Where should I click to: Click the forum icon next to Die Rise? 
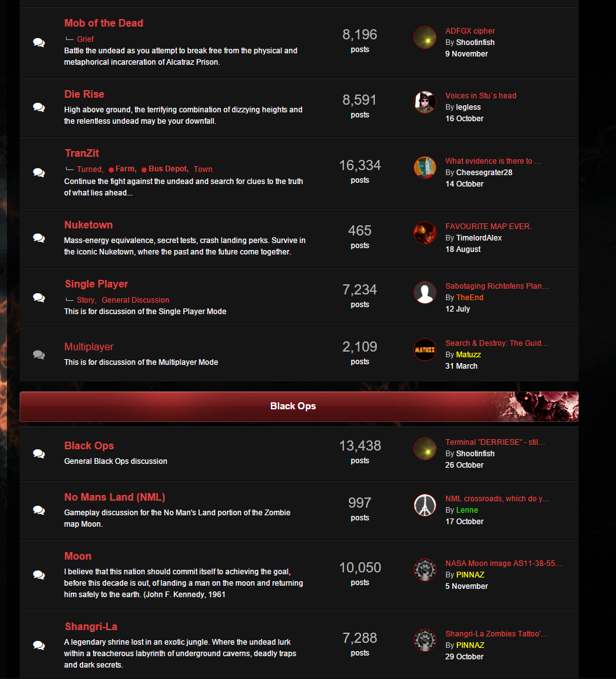39,107
